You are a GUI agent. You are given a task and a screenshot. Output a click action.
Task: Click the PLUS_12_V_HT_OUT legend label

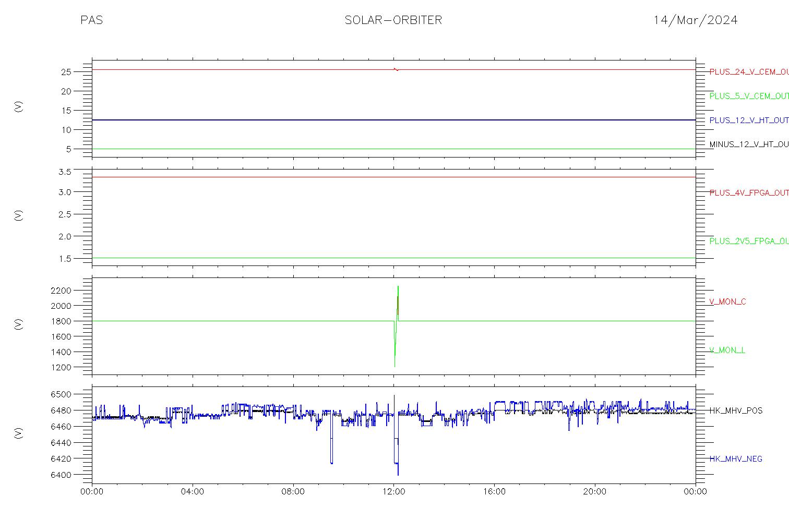coord(749,120)
